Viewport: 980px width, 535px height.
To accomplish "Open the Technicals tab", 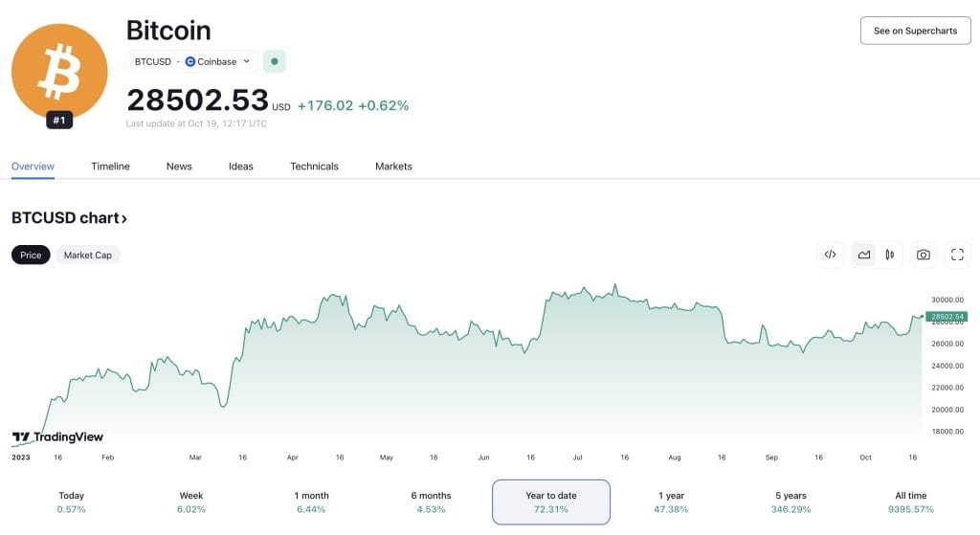I will pyautogui.click(x=314, y=167).
